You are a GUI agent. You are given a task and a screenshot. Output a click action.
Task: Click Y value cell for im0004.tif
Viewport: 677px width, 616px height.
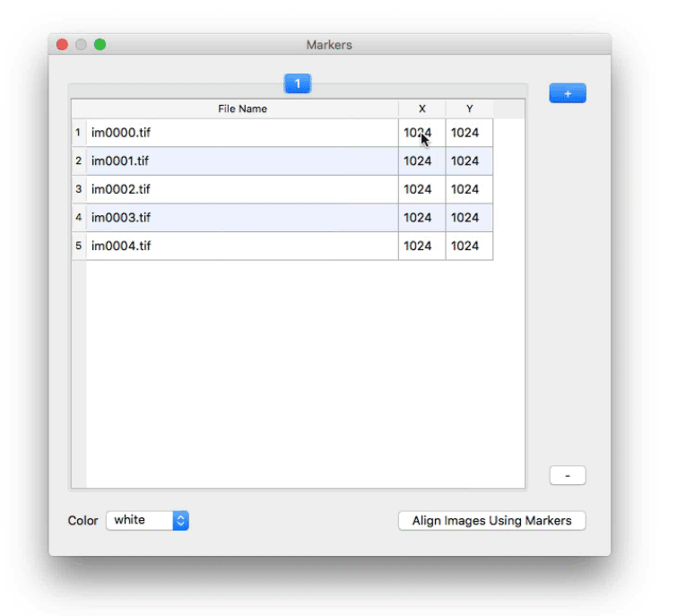coord(465,246)
